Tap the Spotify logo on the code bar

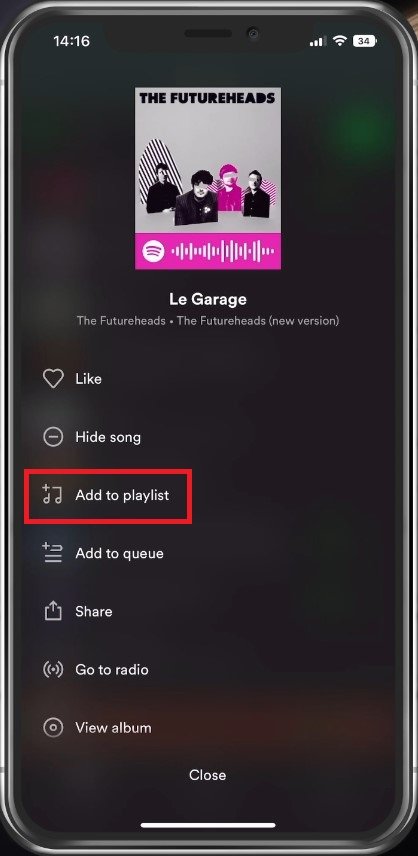tap(153, 252)
